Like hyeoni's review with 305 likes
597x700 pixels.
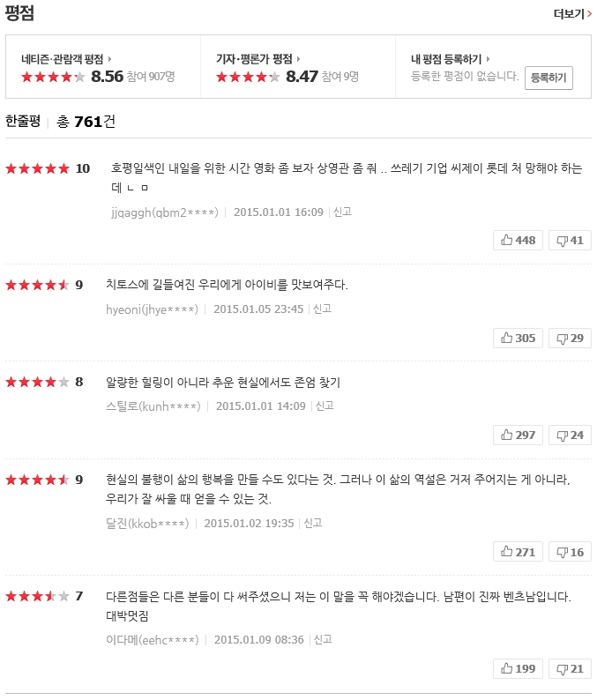[518, 338]
